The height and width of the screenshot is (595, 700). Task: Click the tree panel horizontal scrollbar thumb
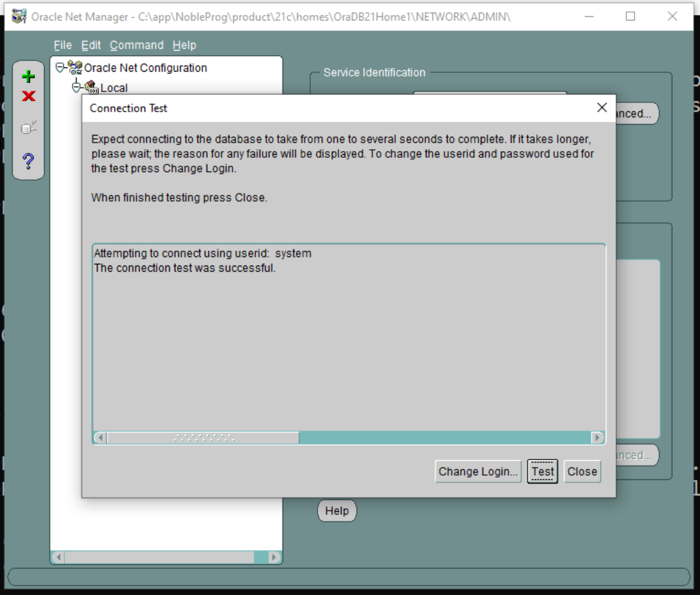point(160,557)
